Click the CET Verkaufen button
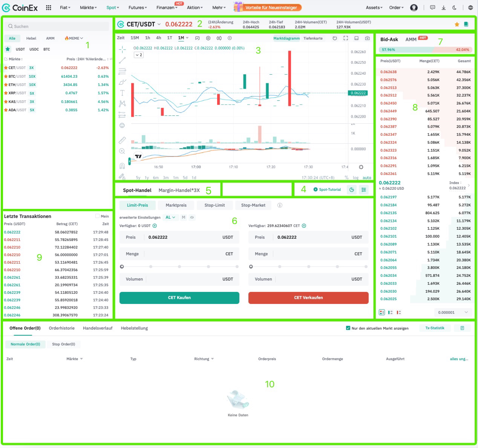The image size is (478, 448). [308, 298]
